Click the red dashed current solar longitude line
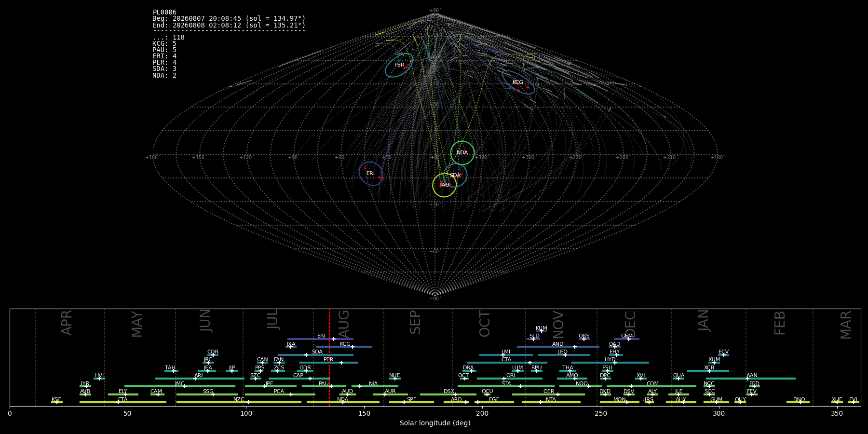868x434 pixels. (329, 357)
